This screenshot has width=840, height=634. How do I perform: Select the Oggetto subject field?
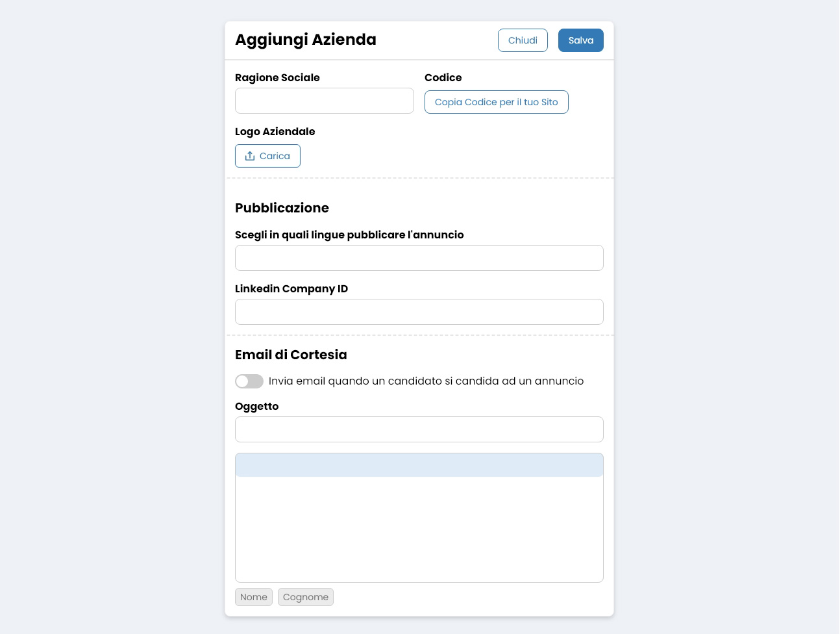(419, 429)
